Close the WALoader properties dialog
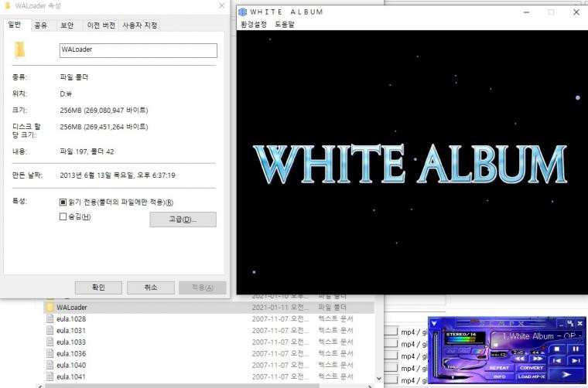 (x=221, y=5)
